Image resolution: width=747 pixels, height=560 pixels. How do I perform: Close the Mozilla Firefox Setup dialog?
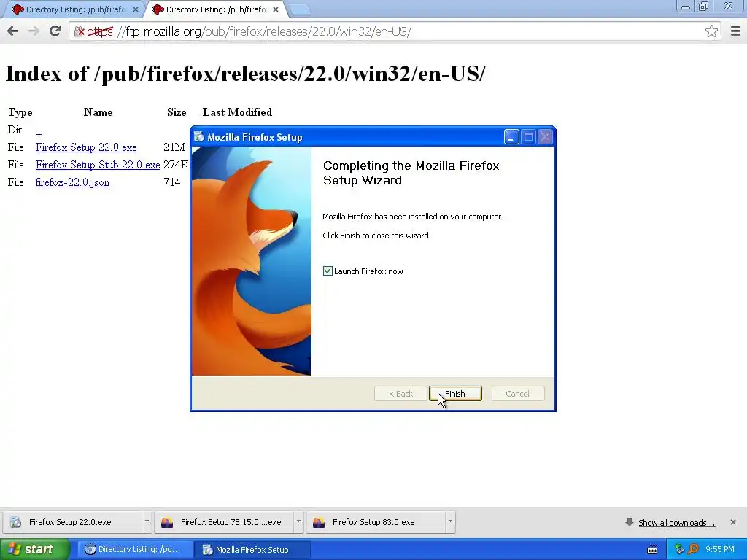545,137
